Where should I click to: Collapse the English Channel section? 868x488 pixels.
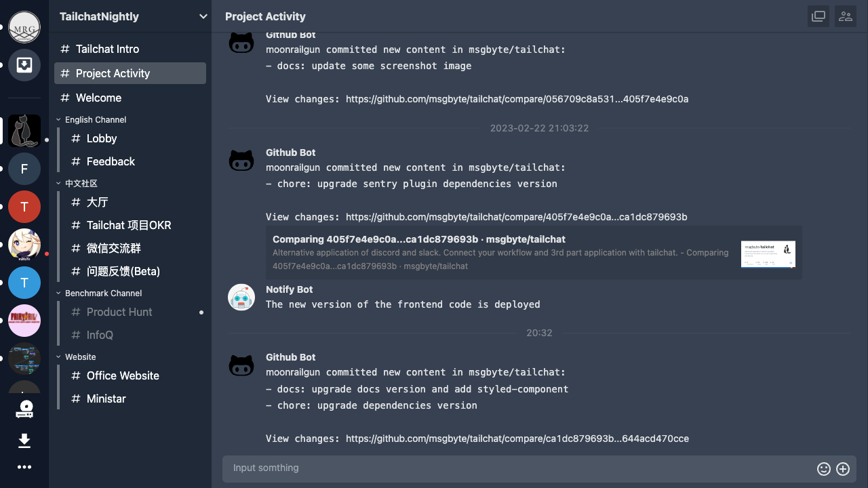tap(95, 119)
